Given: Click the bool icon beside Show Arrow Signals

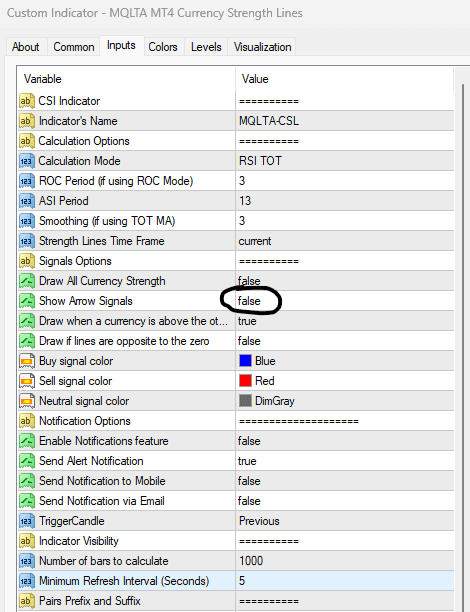Looking at the screenshot, I should click(27, 301).
